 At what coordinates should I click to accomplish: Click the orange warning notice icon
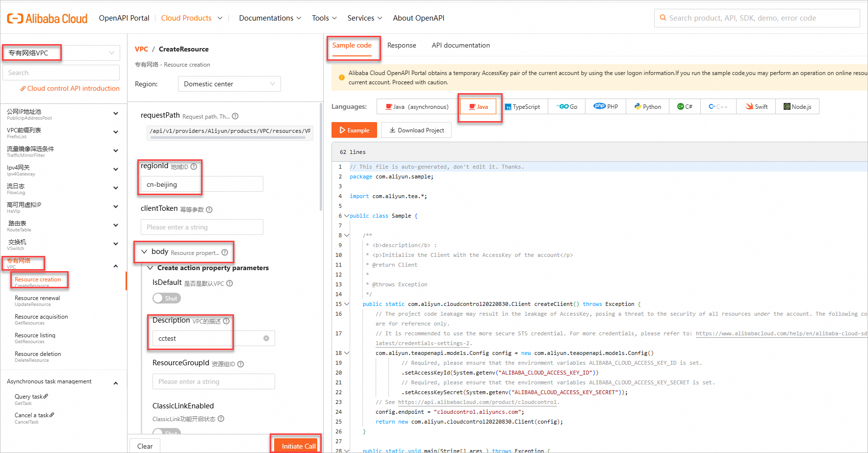point(342,77)
